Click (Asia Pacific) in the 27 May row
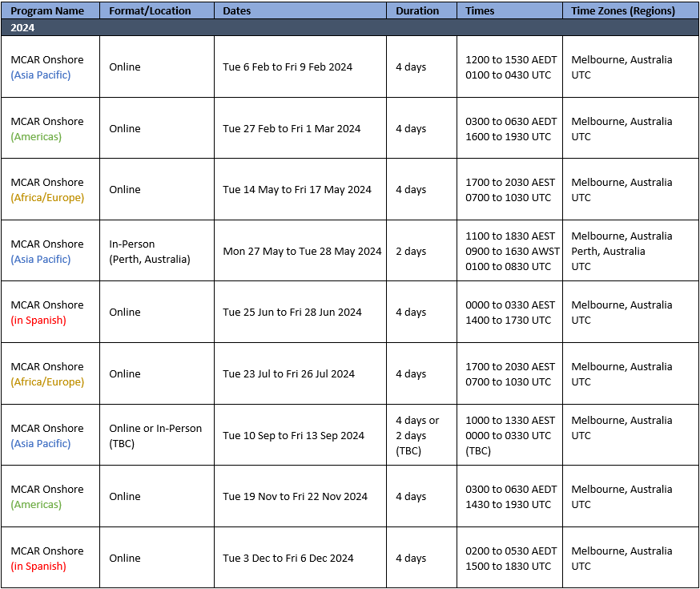 pos(41,259)
